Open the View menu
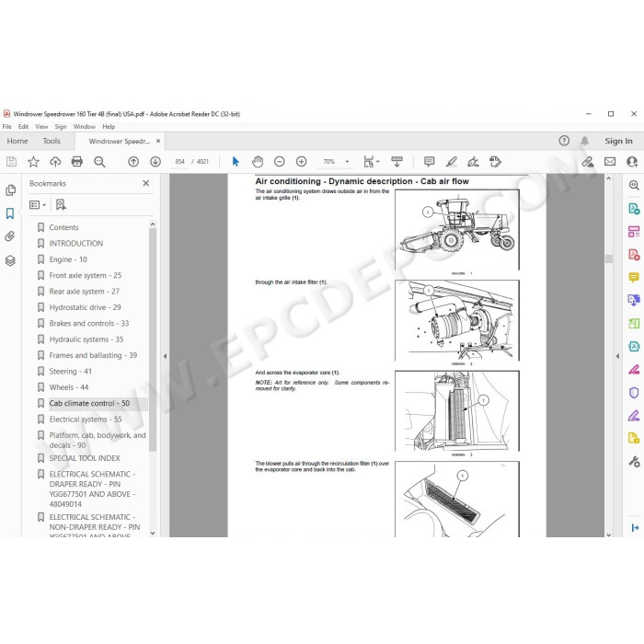The height and width of the screenshot is (644, 644). click(41, 127)
